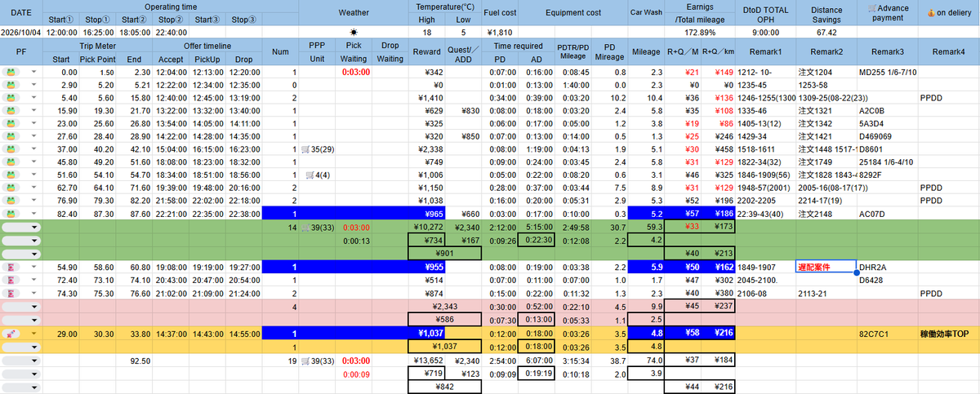Select the red 遅配案件 remark cell
980x394 pixels.
point(825,267)
